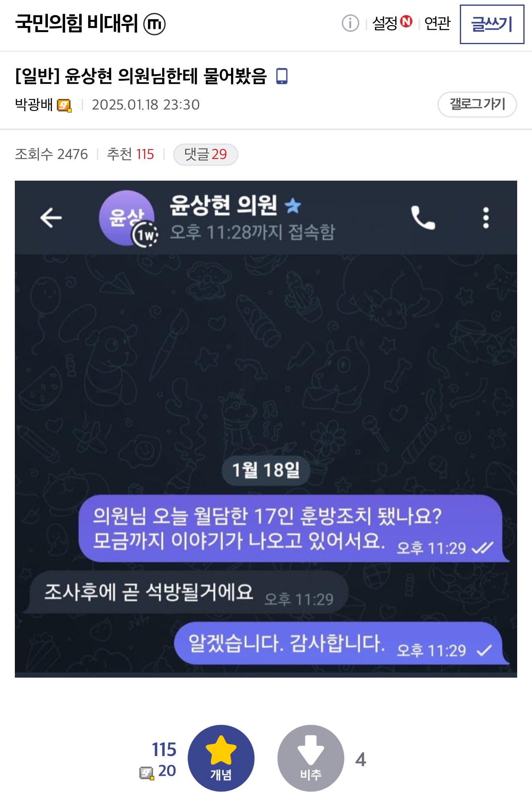
Task: Upvote the post with the 개념 star button
Action: tap(221, 758)
